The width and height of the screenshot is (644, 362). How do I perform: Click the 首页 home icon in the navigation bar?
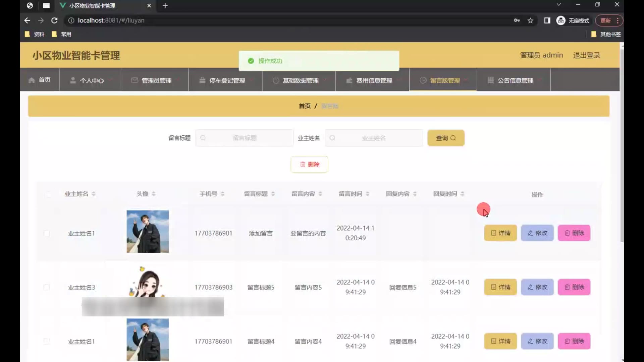[32, 80]
